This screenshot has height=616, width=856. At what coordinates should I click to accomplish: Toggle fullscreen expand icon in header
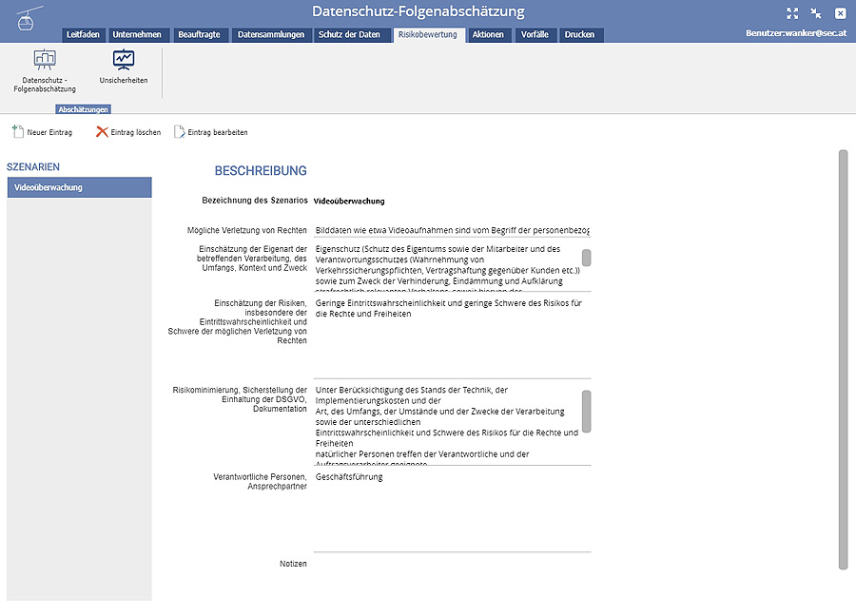click(792, 13)
